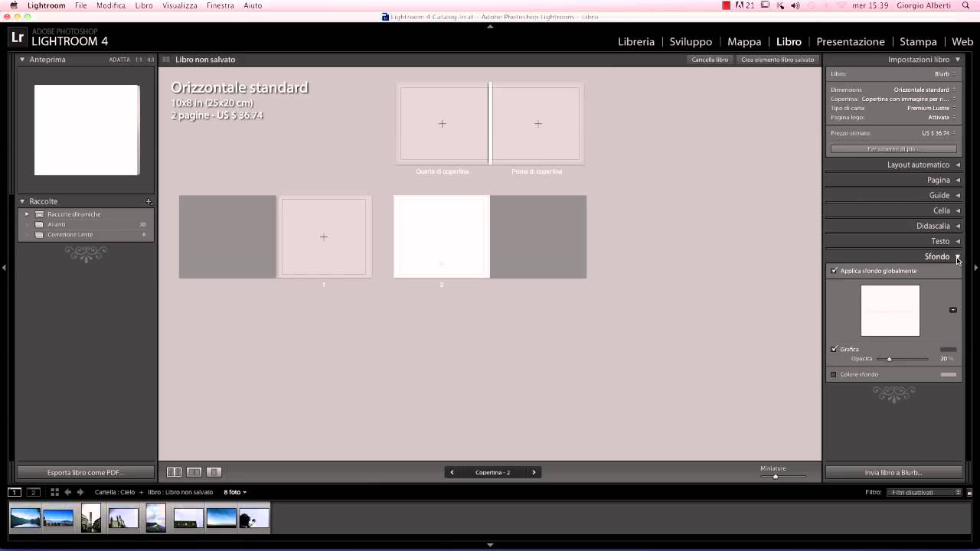The width and height of the screenshot is (980, 551).
Task: Open the 8 foto filmstrip source dropdown
Action: click(235, 492)
